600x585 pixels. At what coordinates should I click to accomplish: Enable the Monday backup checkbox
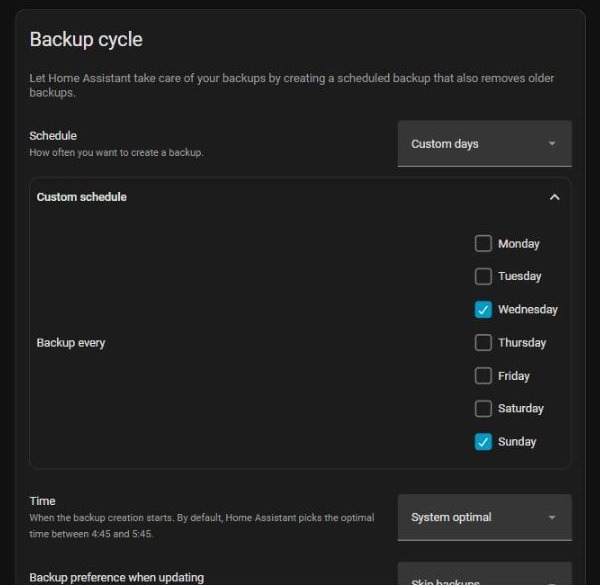483,243
